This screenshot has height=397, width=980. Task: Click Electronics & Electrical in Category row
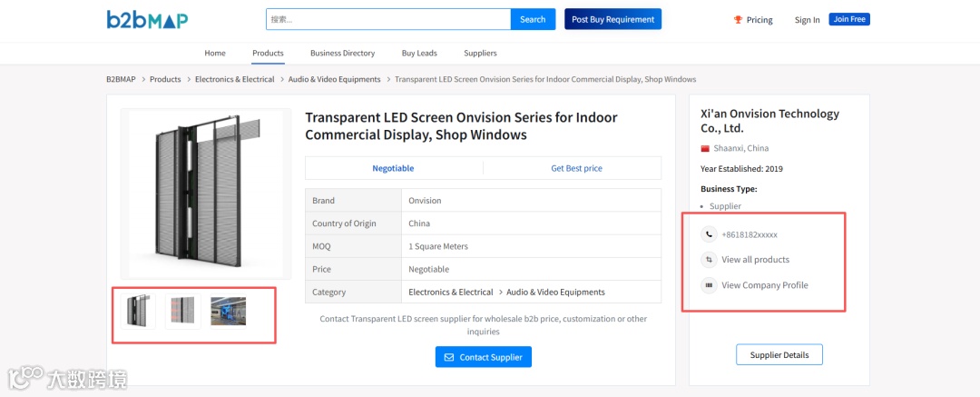click(451, 292)
